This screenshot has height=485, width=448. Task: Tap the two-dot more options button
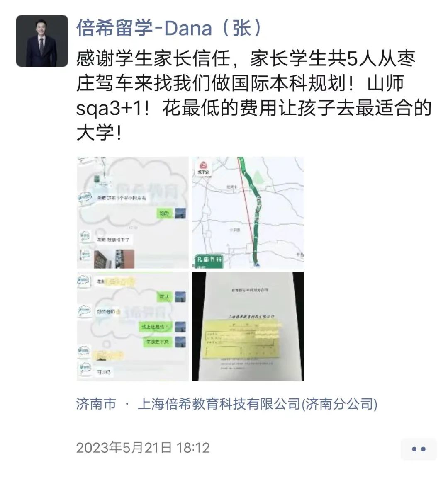click(419, 449)
